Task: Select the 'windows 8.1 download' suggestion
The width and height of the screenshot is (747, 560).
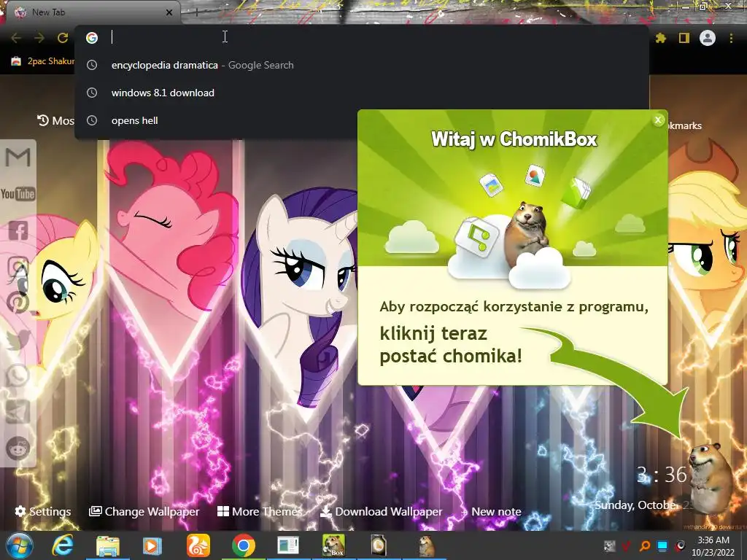Action: 362,93
